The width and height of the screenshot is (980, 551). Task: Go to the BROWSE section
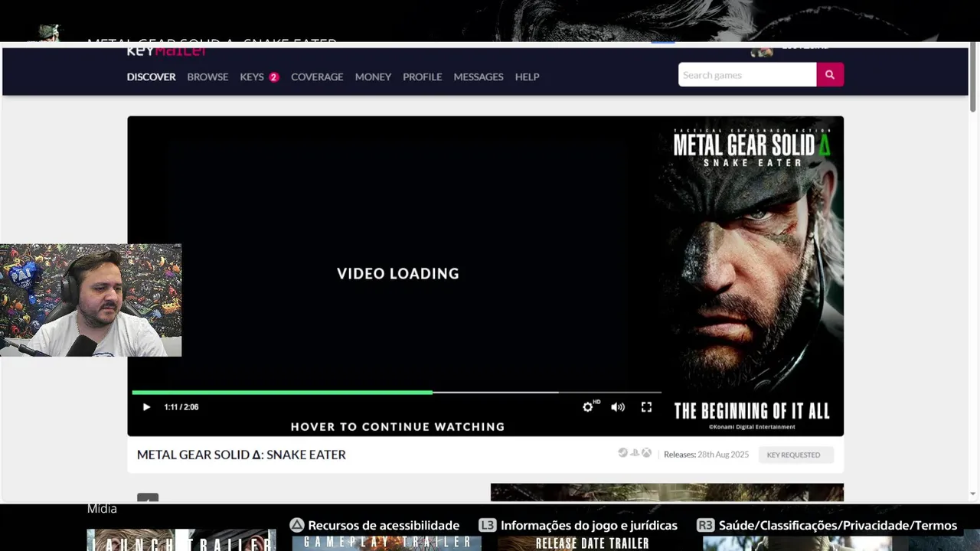coord(207,77)
